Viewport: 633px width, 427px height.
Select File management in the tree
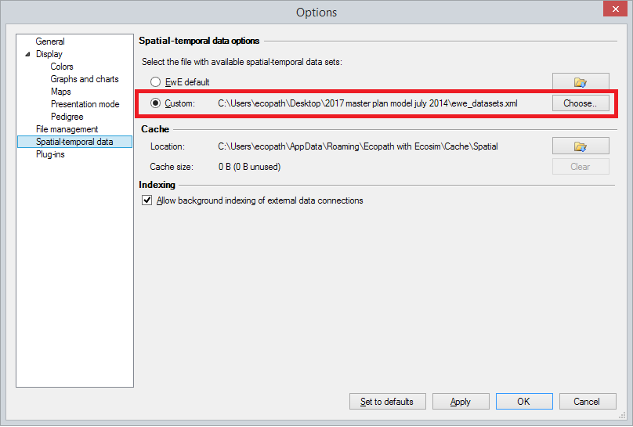pyautogui.click(x=66, y=129)
